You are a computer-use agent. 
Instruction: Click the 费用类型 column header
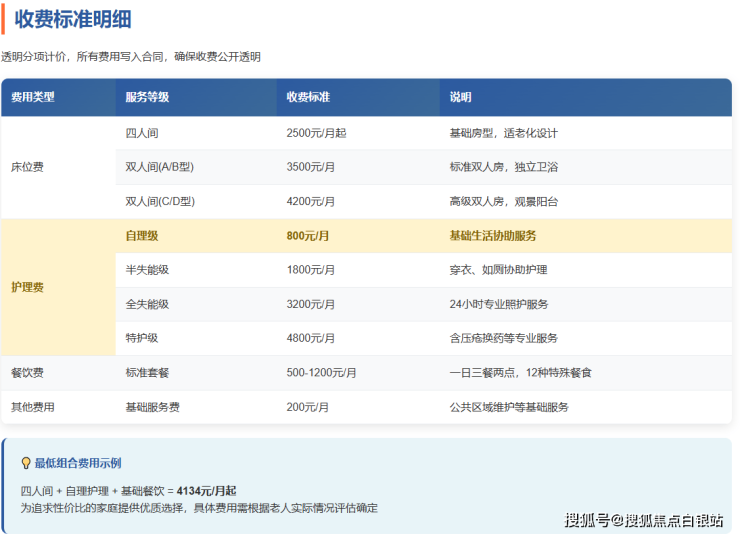click(33, 98)
